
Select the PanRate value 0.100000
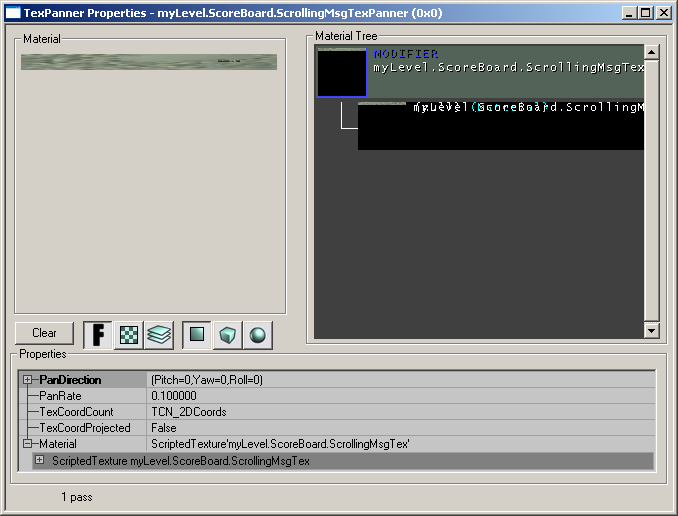tap(401, 396)
